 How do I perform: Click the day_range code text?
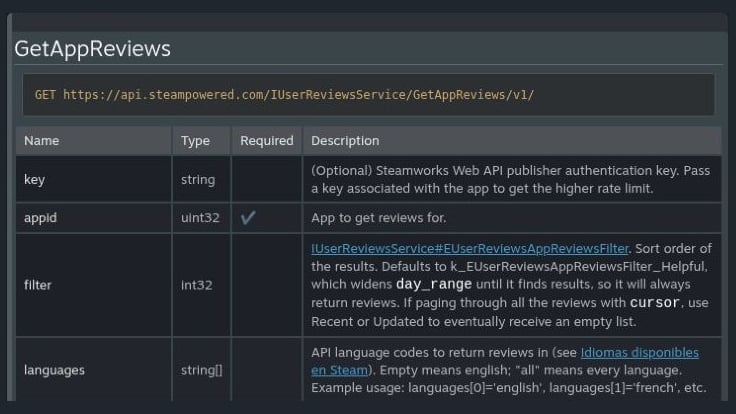click(434, 284)
